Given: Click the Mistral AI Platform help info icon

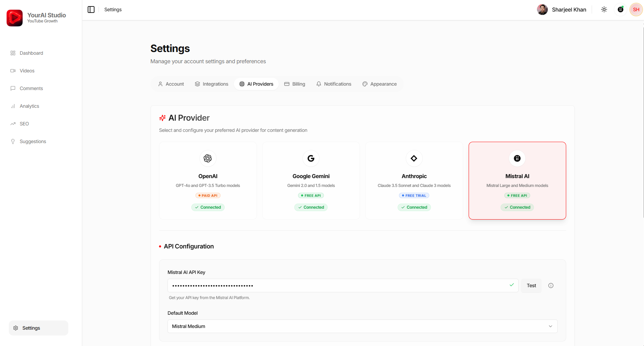Looking at the screenshot, I should coord(551,286).
